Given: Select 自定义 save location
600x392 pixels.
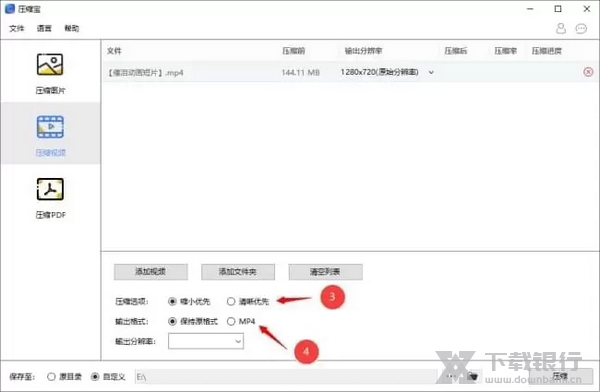Looking at the screenshot, I should click(108, 377).
